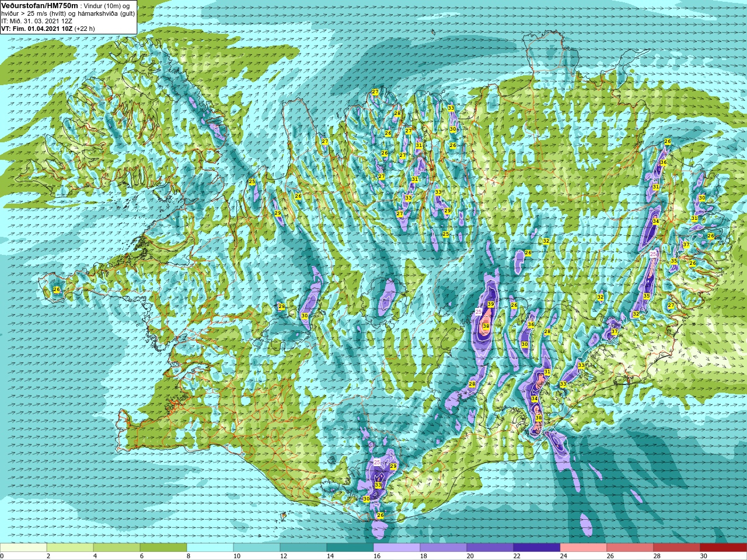Click legend scale tick label '16'

[377, 556]
